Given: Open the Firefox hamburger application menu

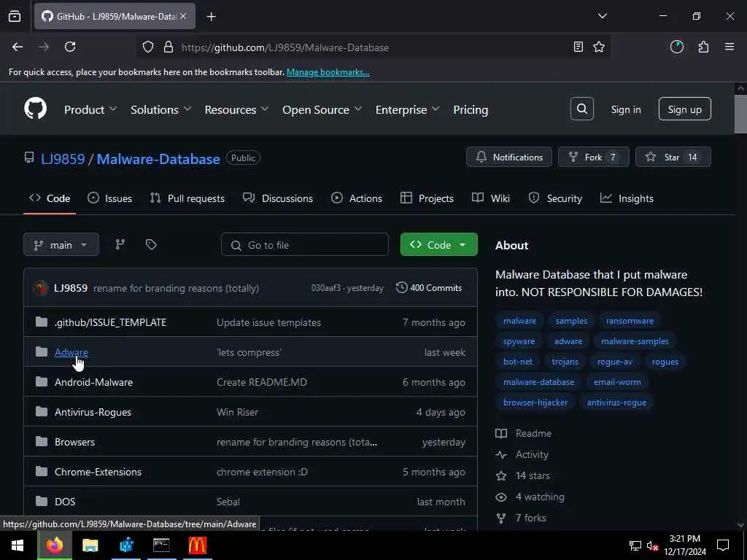Looking at the screenshot, I should (729, 47).
